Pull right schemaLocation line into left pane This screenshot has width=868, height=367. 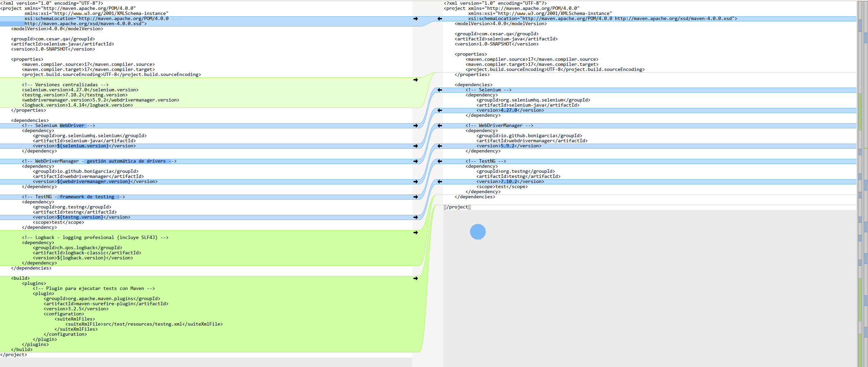(x=440, y=19)
